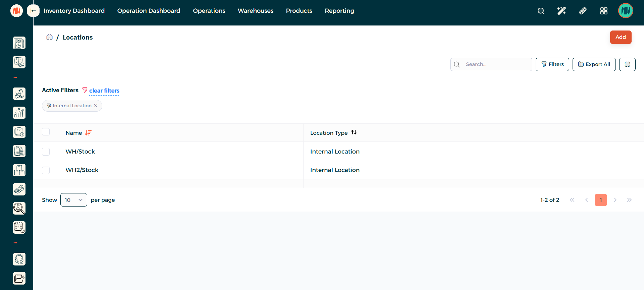The image size is (644, 290).
Task: Click the clear filters link
Action: click(104, 91)
